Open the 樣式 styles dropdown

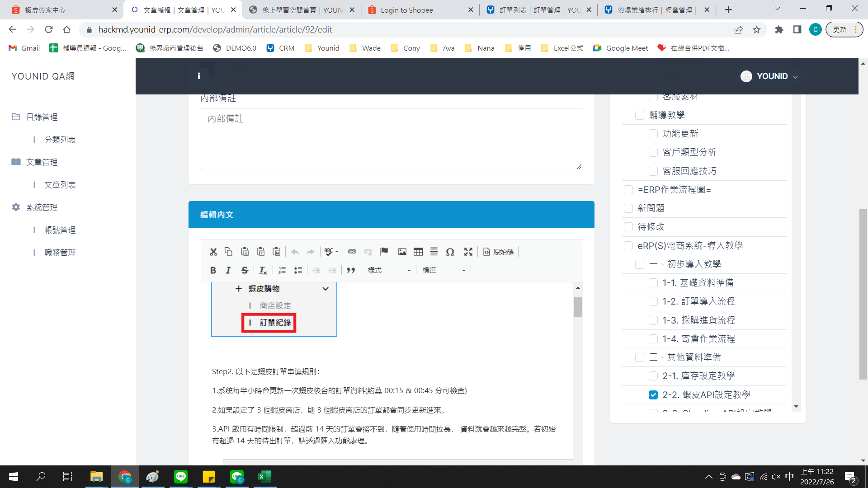coord(389,270)
